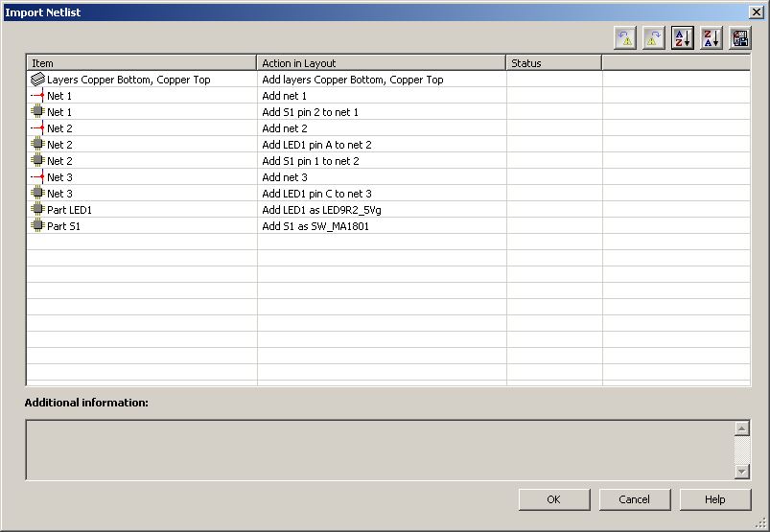
Task: Confirm import with OK button
Action: (554, 499)
